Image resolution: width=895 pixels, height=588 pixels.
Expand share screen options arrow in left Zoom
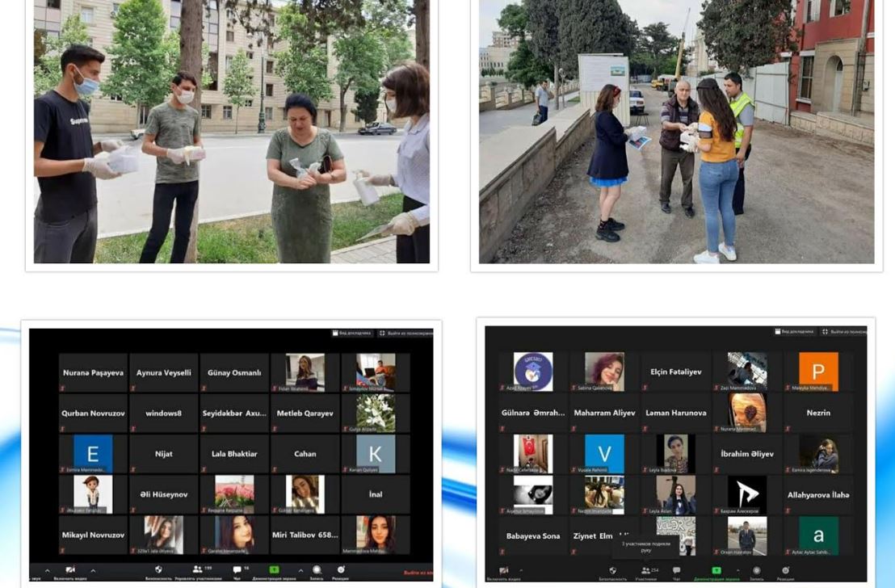(300, 570)
